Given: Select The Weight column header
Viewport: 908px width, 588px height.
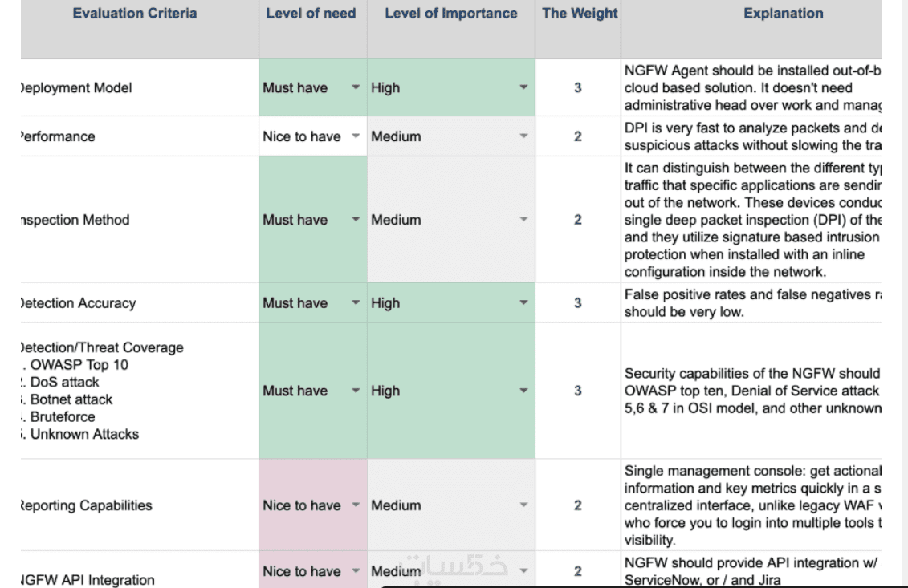Looking at the screenshot, I should [580, 14].
